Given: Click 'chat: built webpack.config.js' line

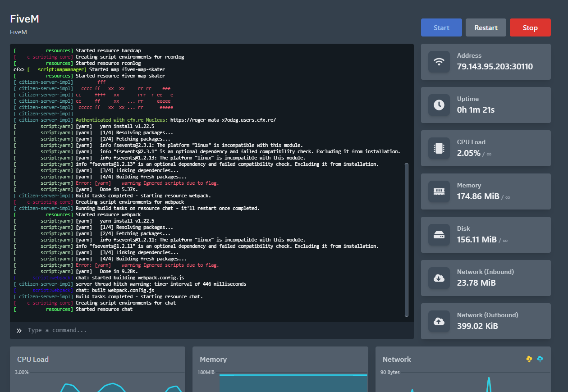Looking at the screenshot, I should coord(115,290).
